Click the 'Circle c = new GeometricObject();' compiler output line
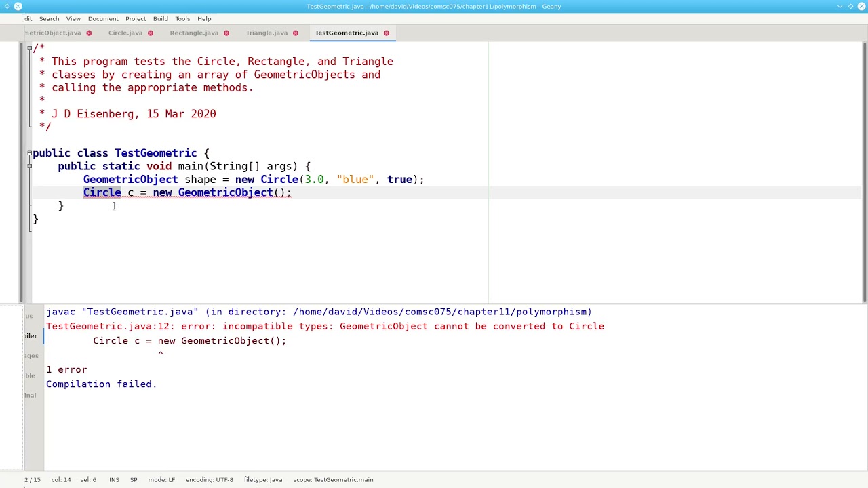Screen dimensions: 868x488 click(x=189, y=340)
